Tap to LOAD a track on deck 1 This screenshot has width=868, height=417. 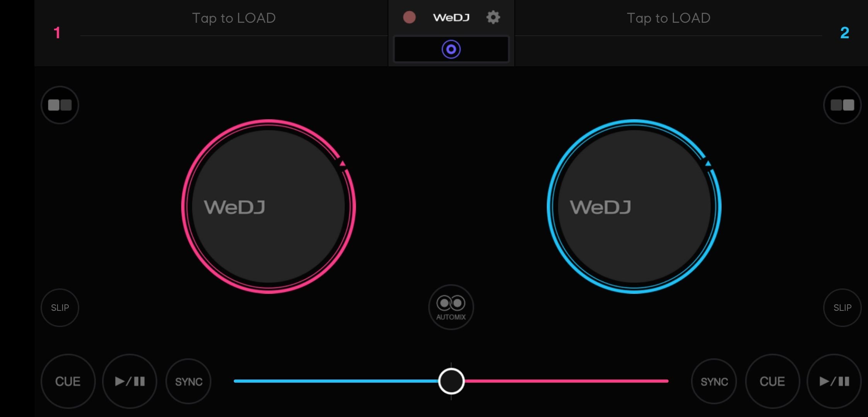234,18
